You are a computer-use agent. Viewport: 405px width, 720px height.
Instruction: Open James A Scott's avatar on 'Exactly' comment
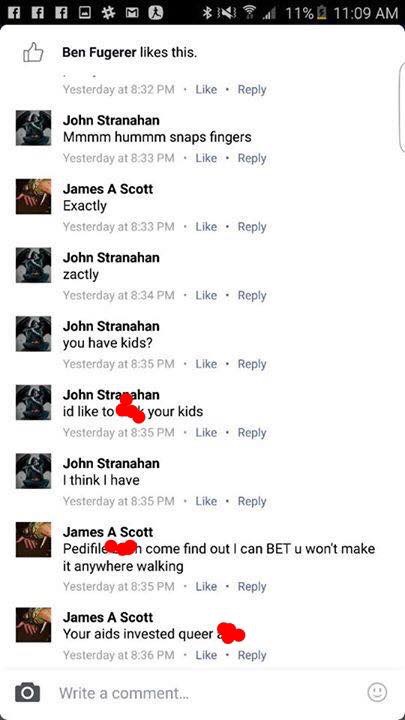34,197
